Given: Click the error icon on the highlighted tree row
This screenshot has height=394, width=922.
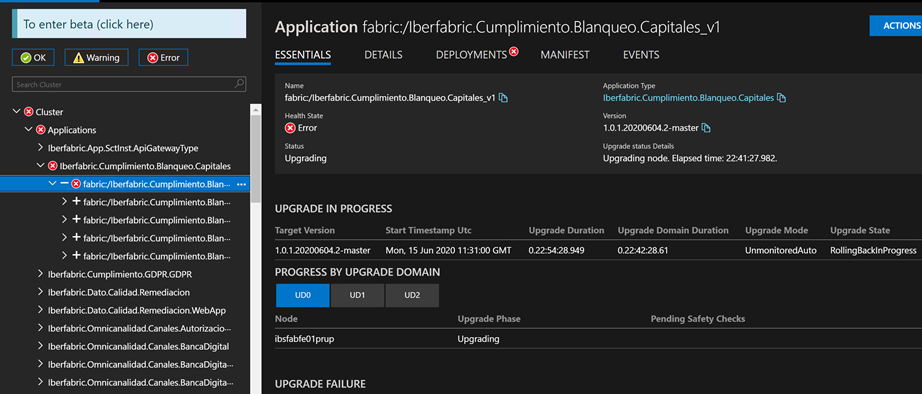Looking at the screenshot, I should 76,184.
